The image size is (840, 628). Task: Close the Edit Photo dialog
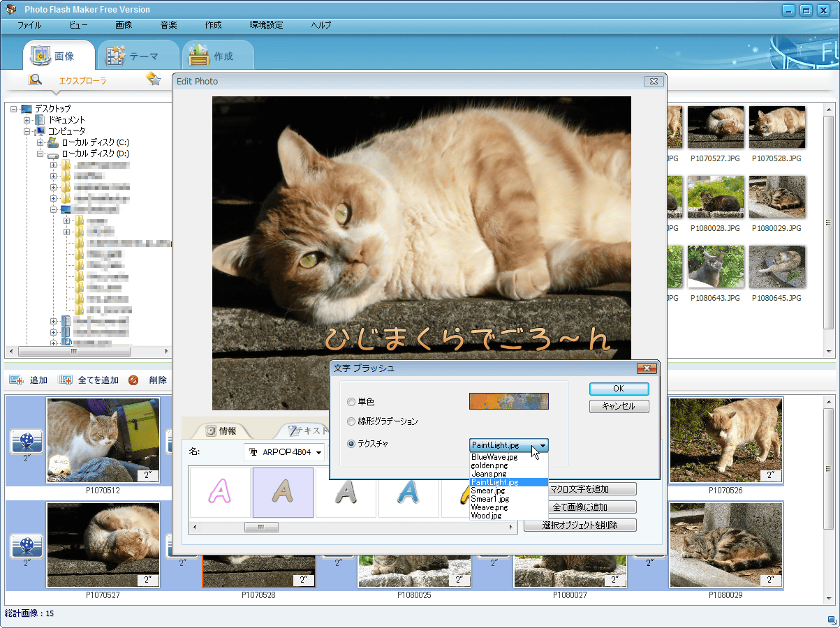[653, 81]
